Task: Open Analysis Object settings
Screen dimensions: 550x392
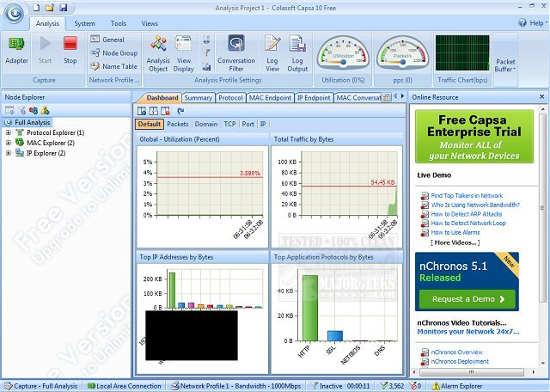Action: click(158, 53)
